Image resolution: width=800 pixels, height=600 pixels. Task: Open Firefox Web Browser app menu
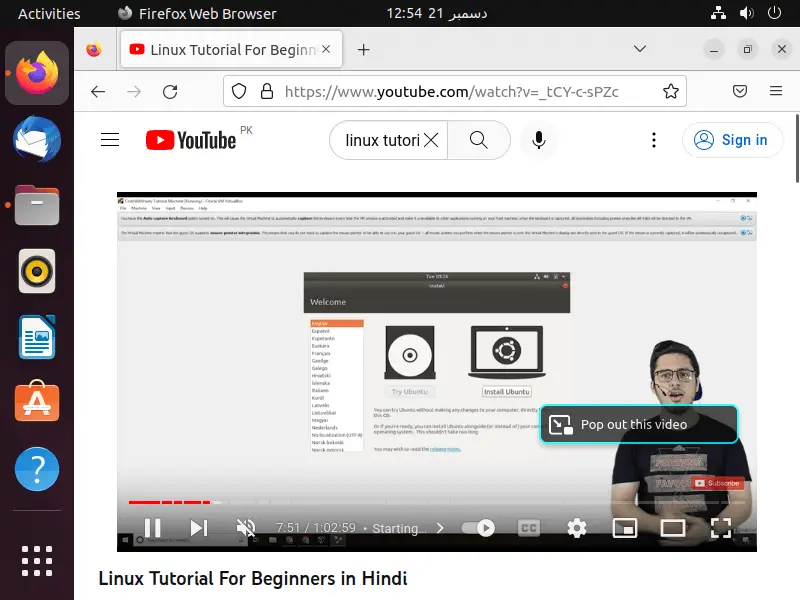(197, 13)
